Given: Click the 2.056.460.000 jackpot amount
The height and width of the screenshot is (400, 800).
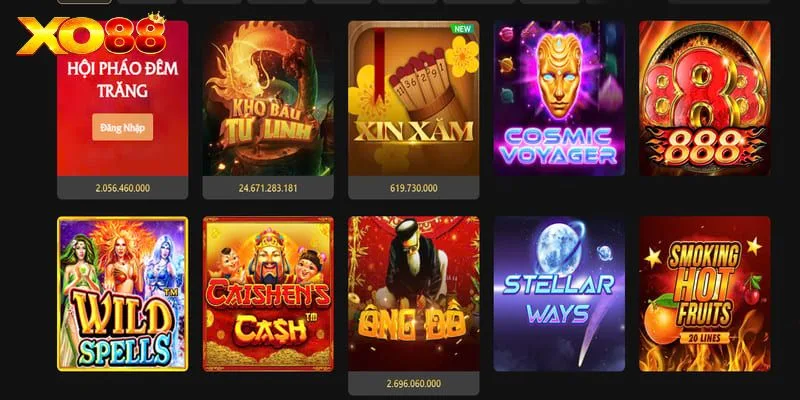Looking at the screenshot, I should 122,188.
